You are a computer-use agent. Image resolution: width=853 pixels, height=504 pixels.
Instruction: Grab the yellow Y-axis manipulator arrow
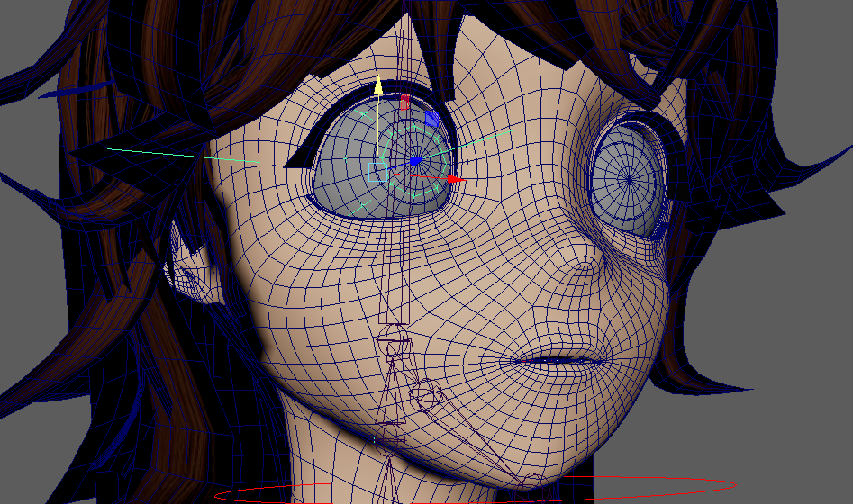tap(378, 85)
